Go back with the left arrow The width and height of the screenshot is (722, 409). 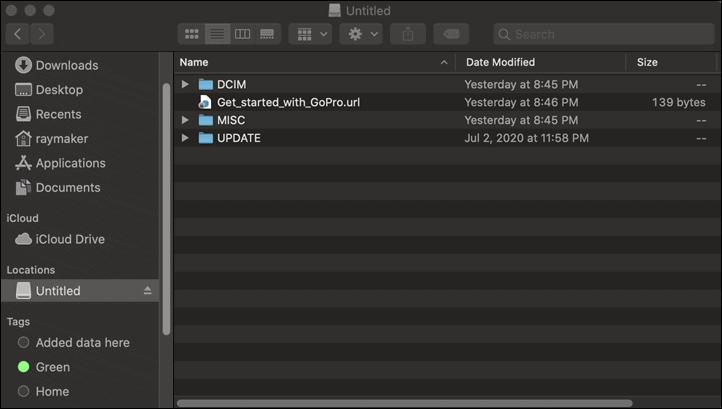pyautogui.click(x=17, y=34)
